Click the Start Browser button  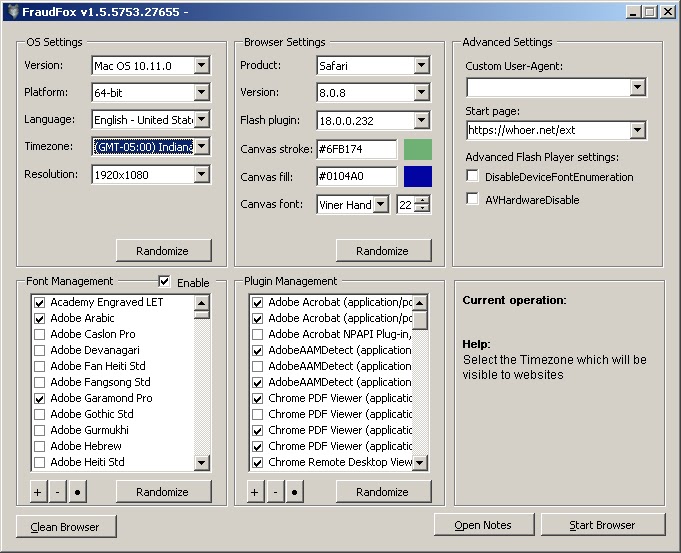click(x=603, y=525)
